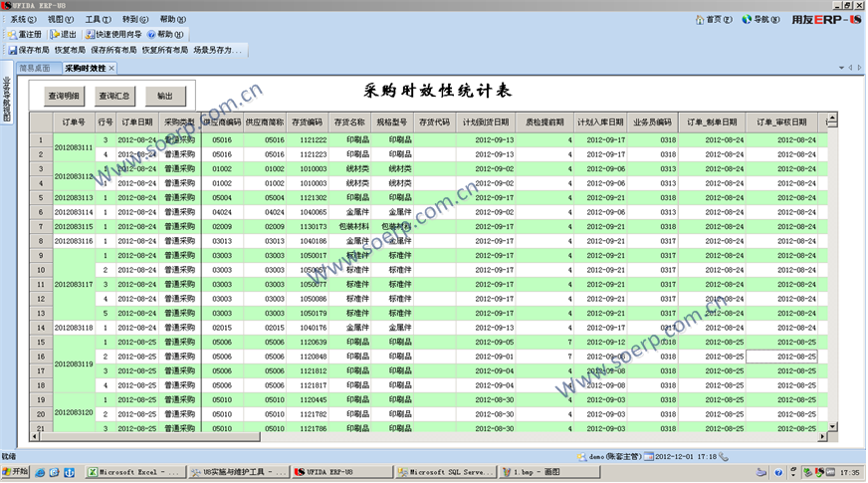This screenshot has height=483, width=868.
Task: Switch to Microsoft Excel taskbar window
Action: point(135,472)
